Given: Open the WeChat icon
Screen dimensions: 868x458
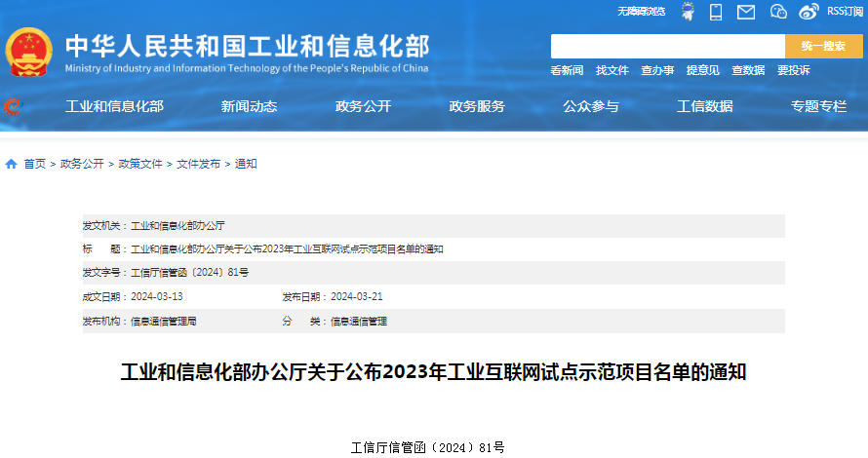Looking at the screenshot, I should pos(778,12).
